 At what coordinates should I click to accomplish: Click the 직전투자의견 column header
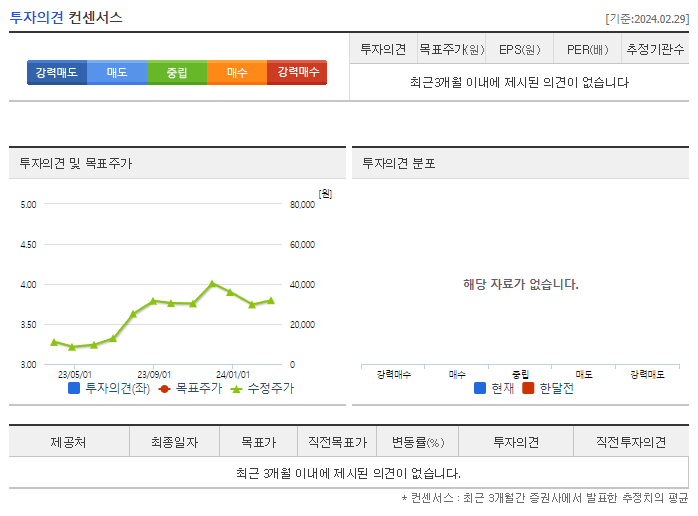click(631, 442)
